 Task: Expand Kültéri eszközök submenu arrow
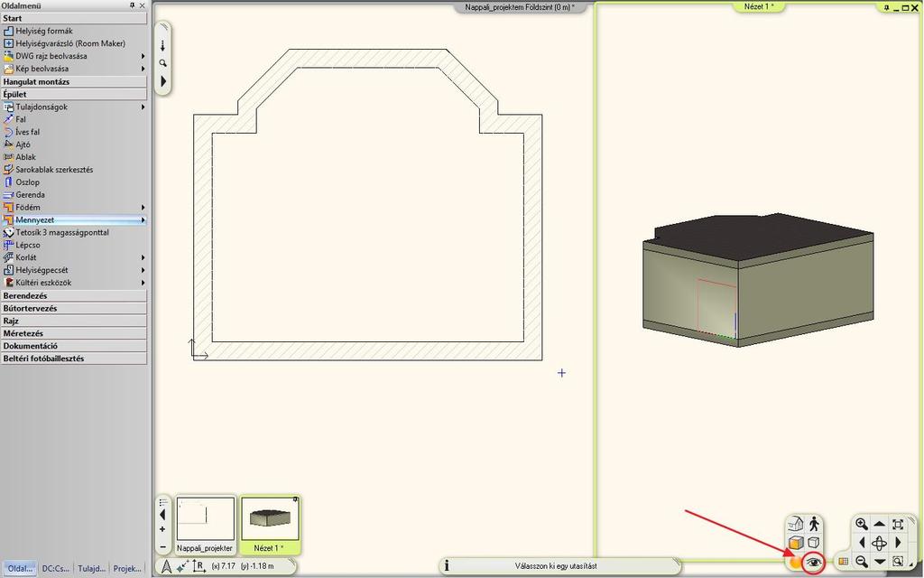click(x=143, y=283)
